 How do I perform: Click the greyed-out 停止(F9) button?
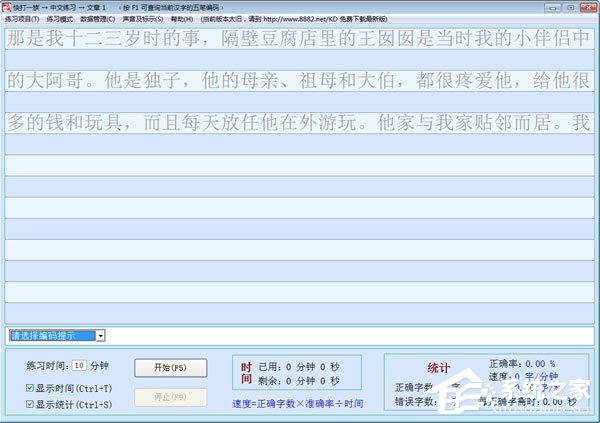click(170, 397)
